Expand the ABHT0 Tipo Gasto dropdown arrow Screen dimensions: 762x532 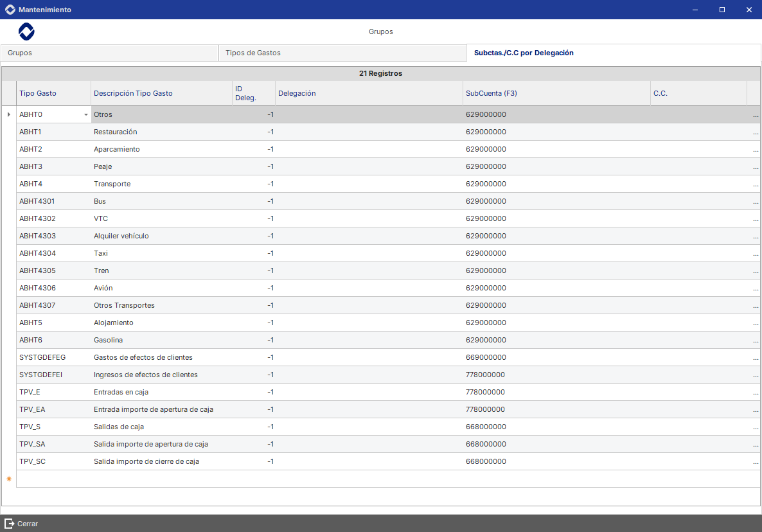[86, 114]
